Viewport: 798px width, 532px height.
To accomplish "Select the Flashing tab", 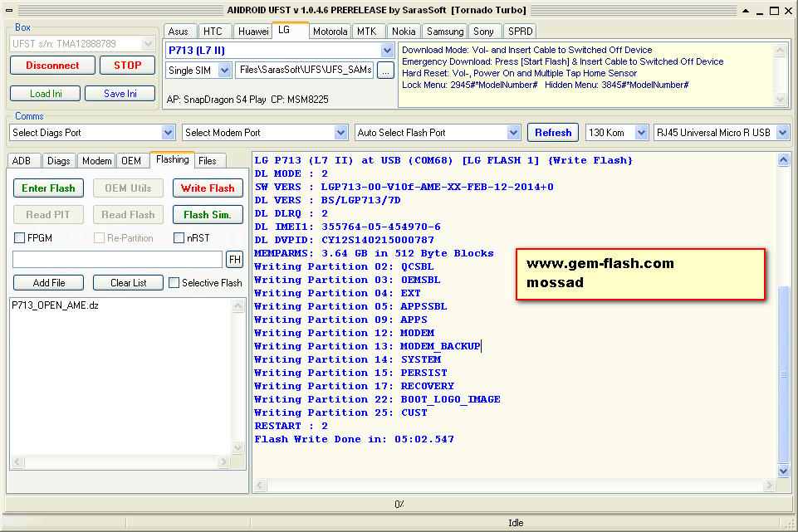I will point(173,159).
